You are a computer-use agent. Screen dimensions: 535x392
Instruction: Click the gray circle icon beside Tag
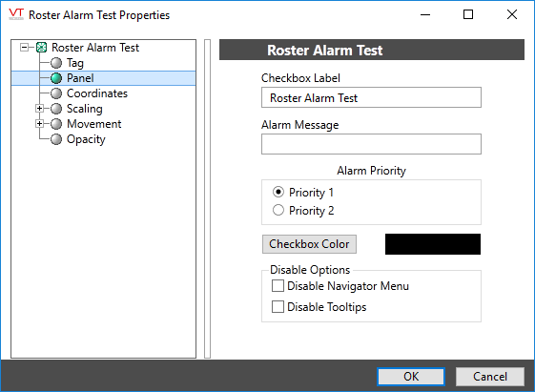56,63
